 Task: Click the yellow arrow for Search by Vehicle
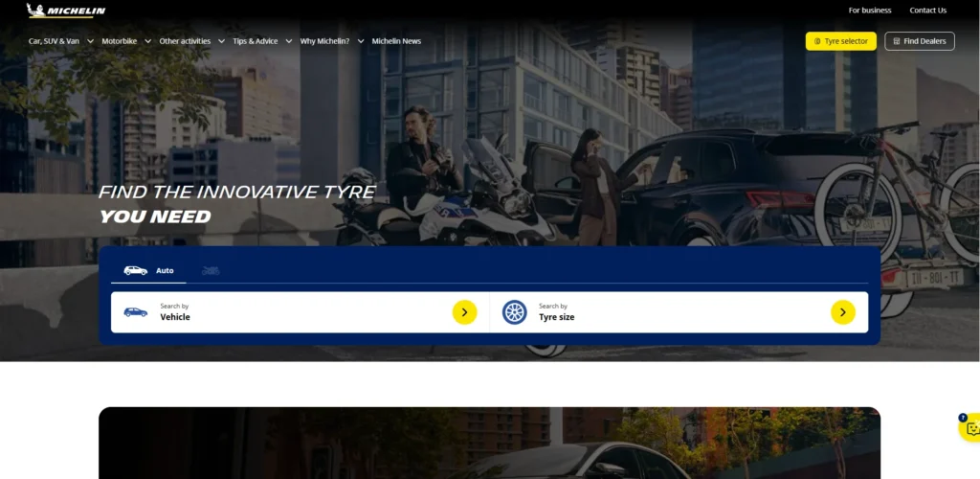(464, 312)
